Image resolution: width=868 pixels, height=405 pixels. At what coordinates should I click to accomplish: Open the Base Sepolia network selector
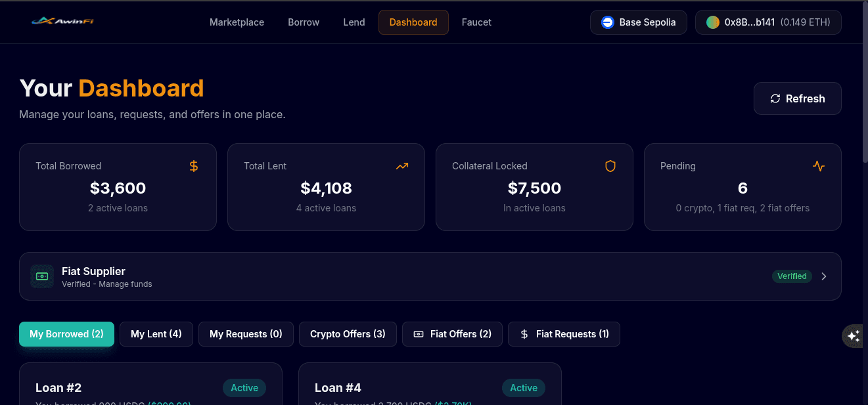(x=638, y=22)
